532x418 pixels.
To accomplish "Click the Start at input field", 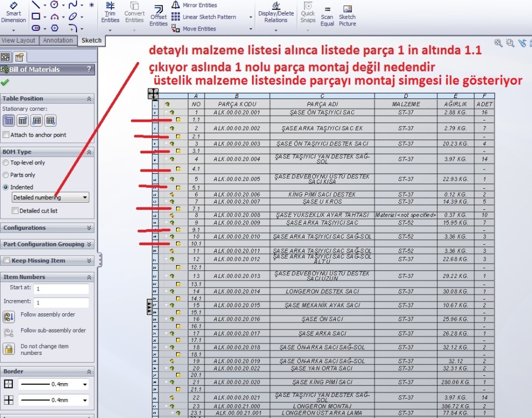I will click(61, 289).
